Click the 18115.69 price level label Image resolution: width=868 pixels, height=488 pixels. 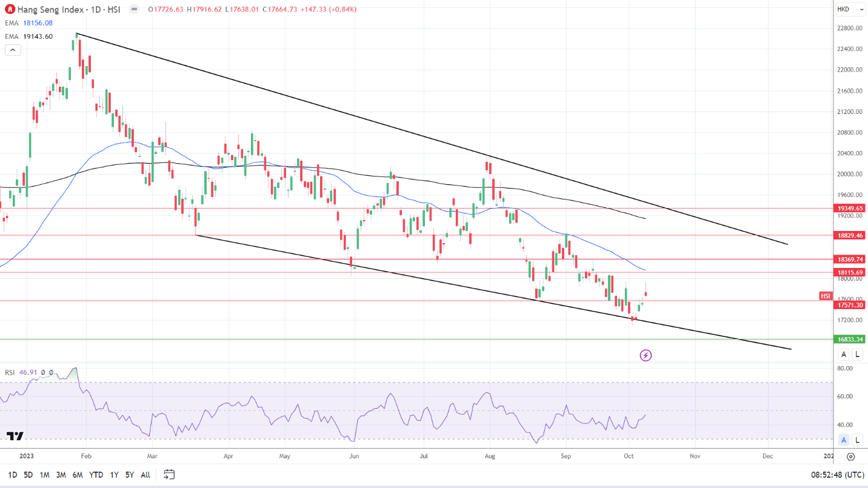pyautogui.click(x=850, y=272)
